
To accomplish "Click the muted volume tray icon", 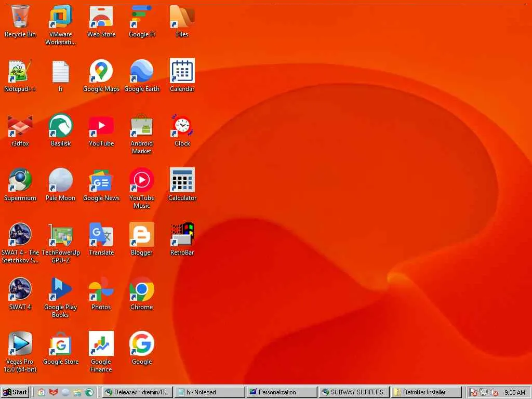I will click(494, 393).
